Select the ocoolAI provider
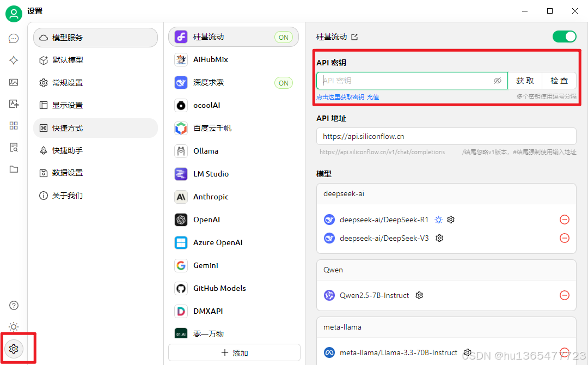This screenshot has height=365, width=588. [234, 105]
